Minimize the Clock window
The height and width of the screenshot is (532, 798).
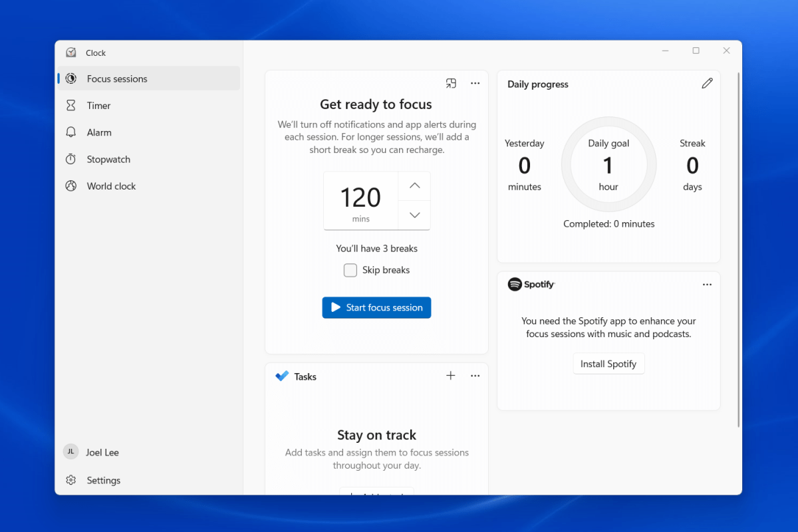(665, 51)
